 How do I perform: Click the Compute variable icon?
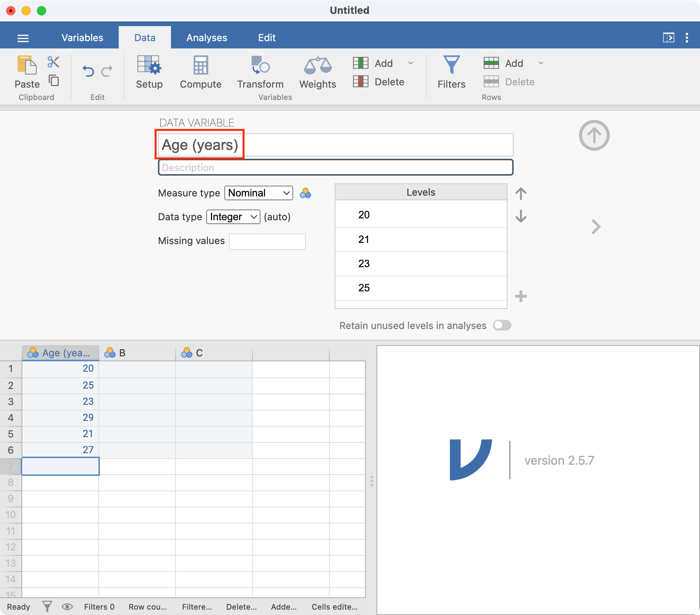click(201, 65)
